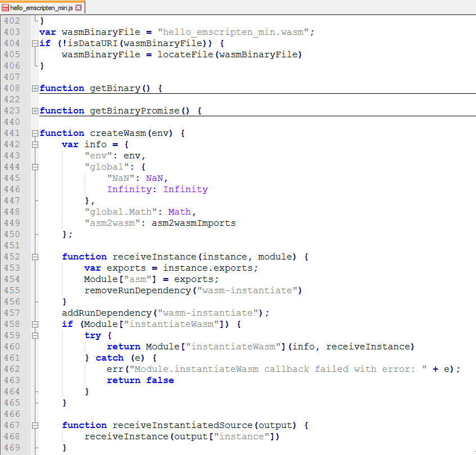
Task: Expand folded function getBinary at line 408
Action: (35, 88)
